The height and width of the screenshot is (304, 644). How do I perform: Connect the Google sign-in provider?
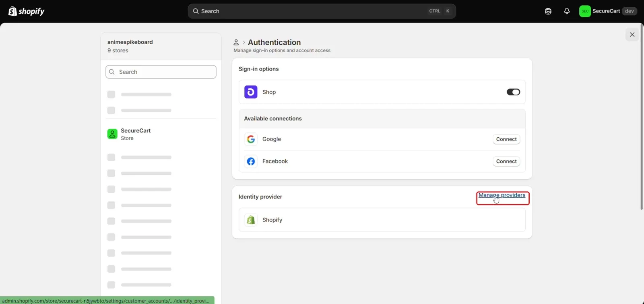[x=506, y=139]
